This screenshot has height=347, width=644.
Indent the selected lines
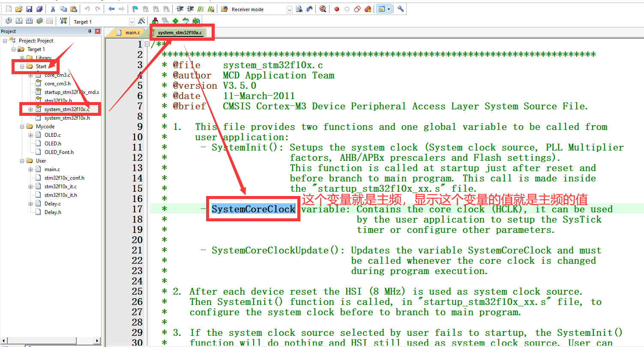pyautogui.click(x=180, y=9)
